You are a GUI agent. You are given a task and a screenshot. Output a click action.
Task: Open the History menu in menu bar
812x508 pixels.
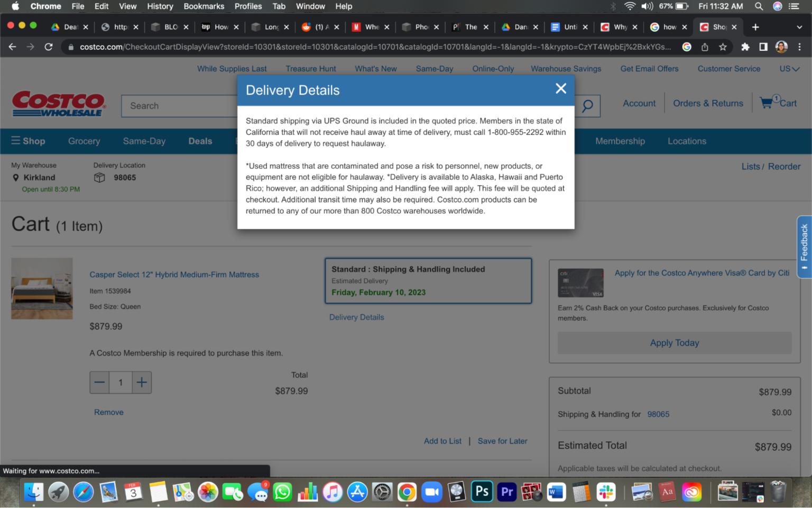[x=160, y=6]
